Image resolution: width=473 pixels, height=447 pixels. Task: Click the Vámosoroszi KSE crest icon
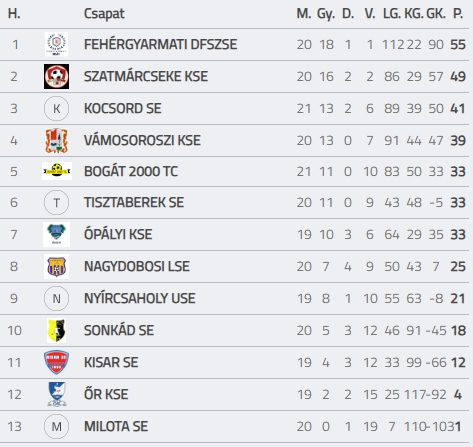(x=56, y=140)
